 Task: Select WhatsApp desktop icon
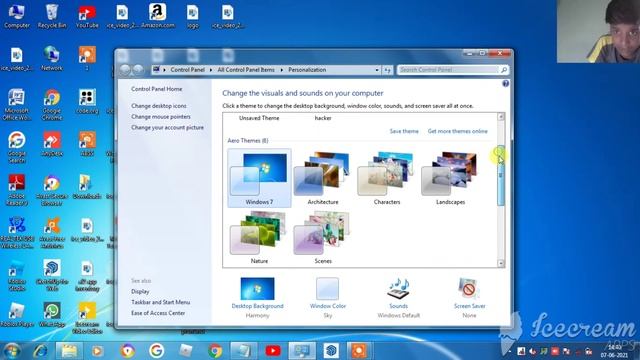click(52, 314)
